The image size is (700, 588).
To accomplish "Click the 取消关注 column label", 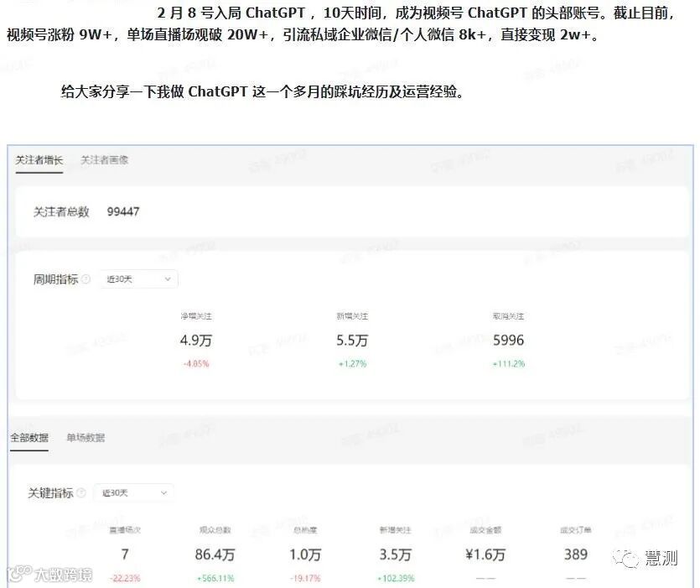I will click(509, 316).
